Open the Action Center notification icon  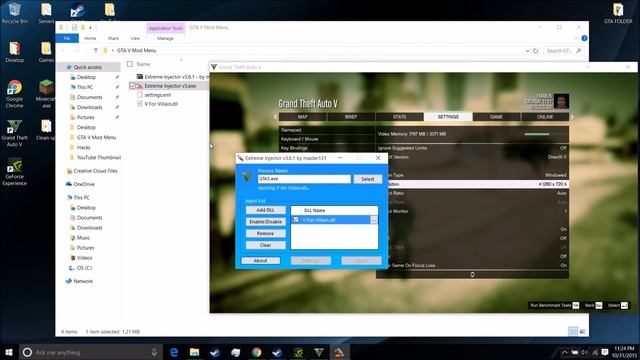coord(605,352)
